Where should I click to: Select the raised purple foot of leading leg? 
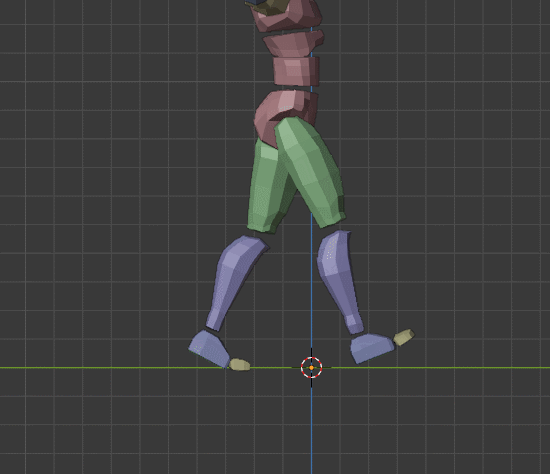click(x=372, y=347)
